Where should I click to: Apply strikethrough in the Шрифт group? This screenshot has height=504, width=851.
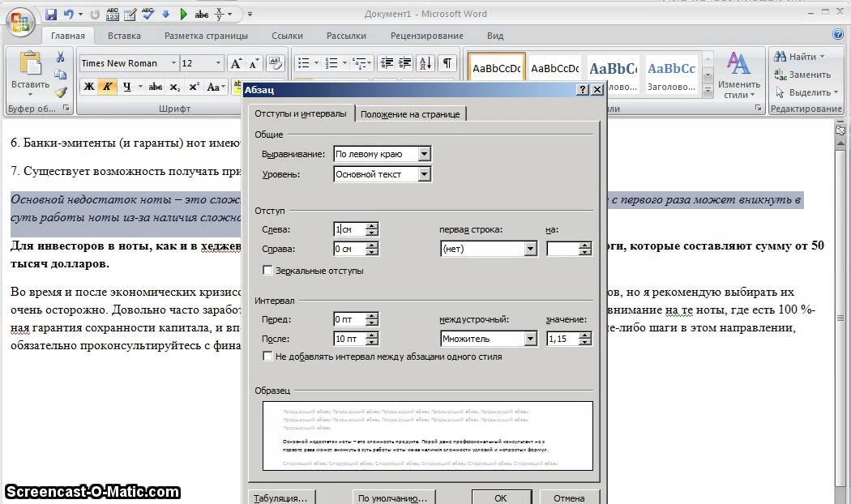coord(156,87)
